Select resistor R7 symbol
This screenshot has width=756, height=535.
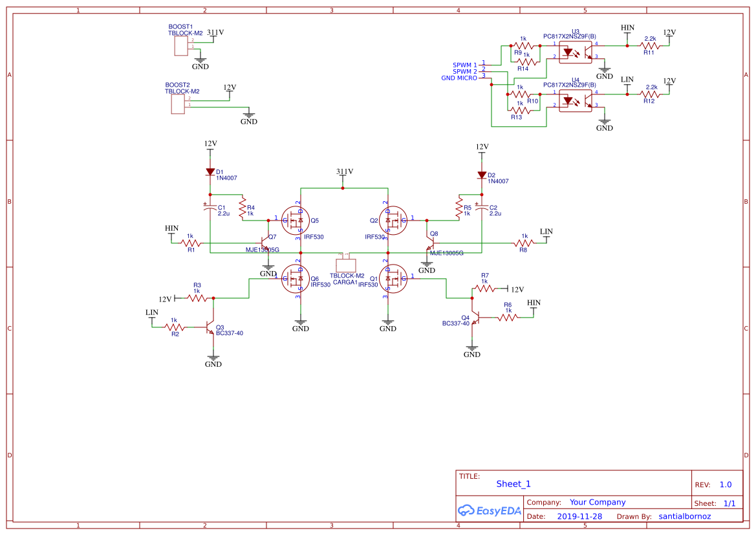pyautogui.click(x=484, y=289)
